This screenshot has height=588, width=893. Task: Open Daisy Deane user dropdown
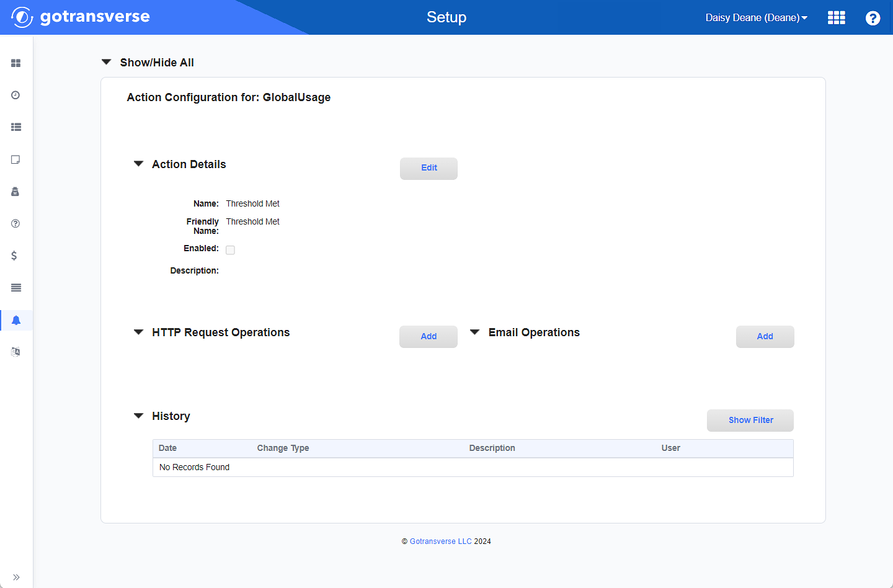click(x=757, y=17)
